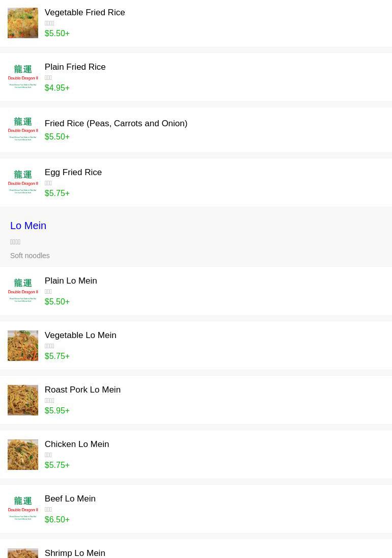Select the Shrimp Lo Mein item name
This screenshot has width=392, height=558.
pyautogui.click(x=75, y=553)
